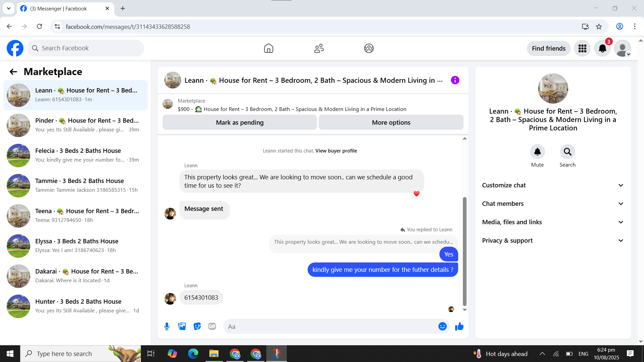Mute this conversation with bell button
644x362 pixels.
(x=537, y=152)
